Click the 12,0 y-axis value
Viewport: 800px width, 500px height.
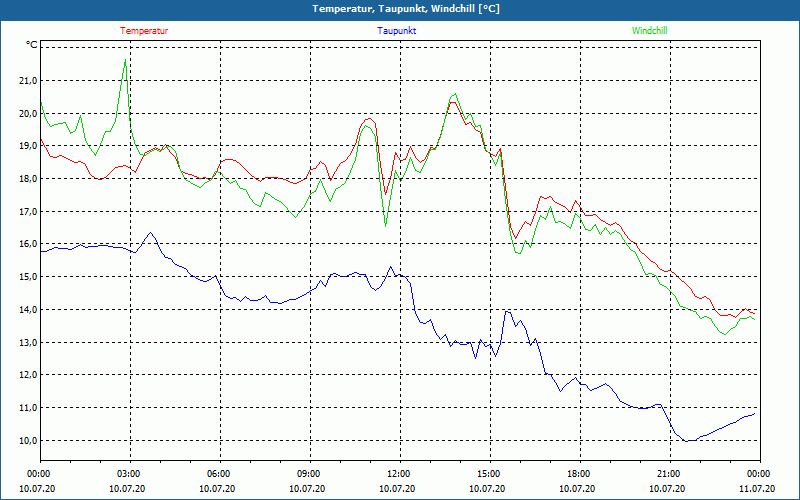tap(28, 375)
